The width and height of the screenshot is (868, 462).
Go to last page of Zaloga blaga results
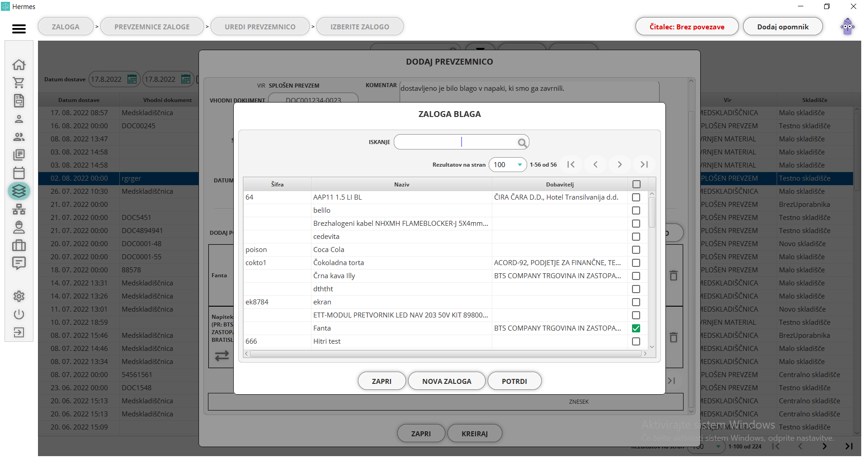coord(644,164)
